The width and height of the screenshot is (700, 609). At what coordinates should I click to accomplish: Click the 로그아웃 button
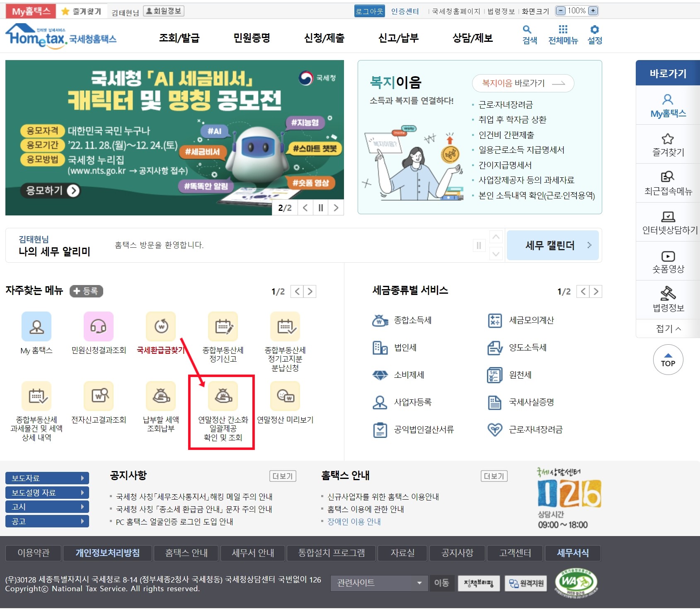pyautogui.click(x=369, y=11)
